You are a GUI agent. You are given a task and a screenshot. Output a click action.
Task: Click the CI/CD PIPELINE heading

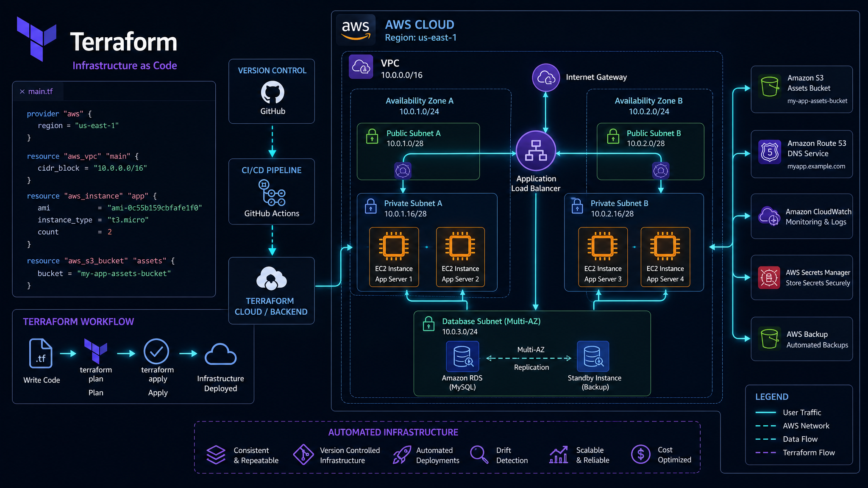(272, 170)
